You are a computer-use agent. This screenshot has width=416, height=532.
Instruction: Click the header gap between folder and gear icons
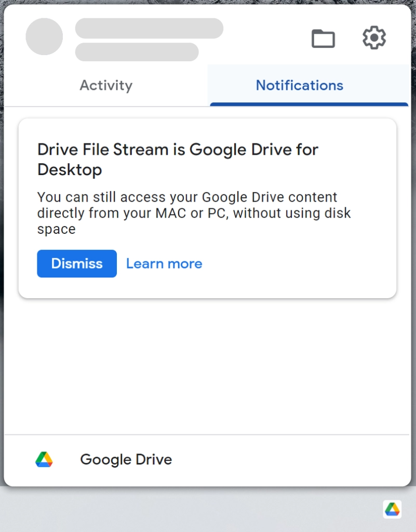click(348, 38)
